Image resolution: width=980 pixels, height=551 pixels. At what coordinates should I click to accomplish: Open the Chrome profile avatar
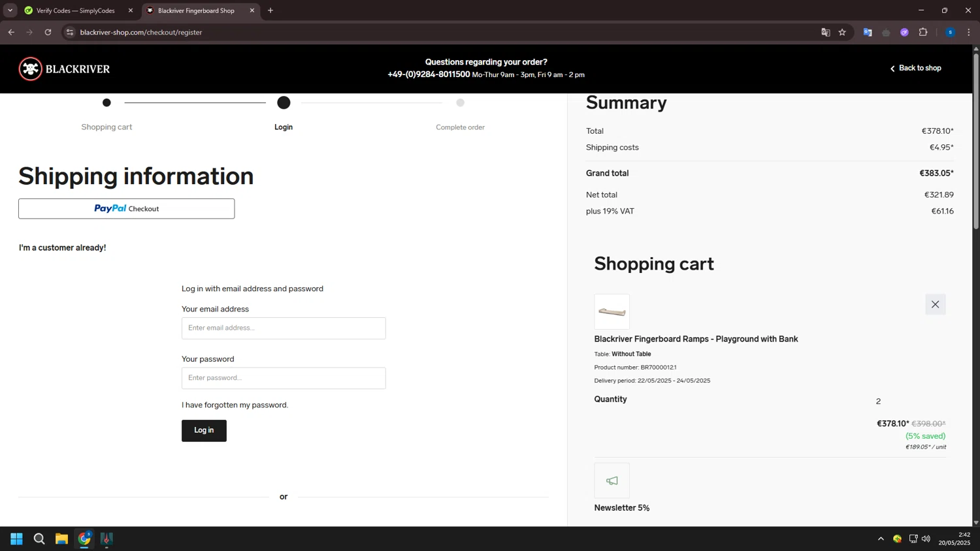950,32
